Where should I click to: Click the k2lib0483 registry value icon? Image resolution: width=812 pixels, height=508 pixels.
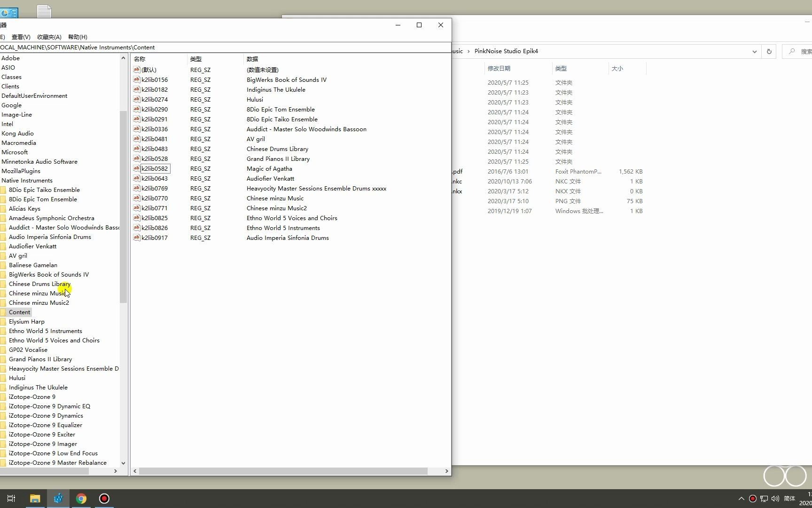pos(137,149)
